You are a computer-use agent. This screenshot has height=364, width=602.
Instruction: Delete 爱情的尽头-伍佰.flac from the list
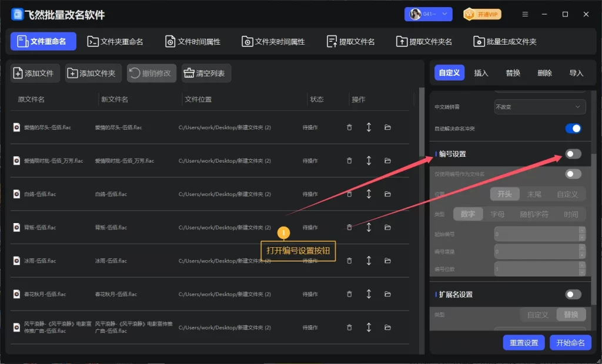(349, 127)
